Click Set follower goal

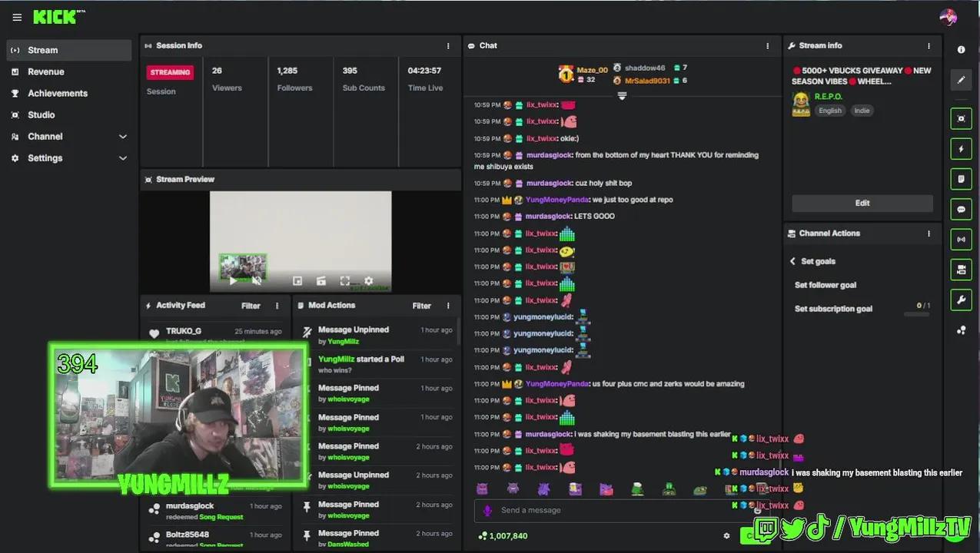(825, 285)
